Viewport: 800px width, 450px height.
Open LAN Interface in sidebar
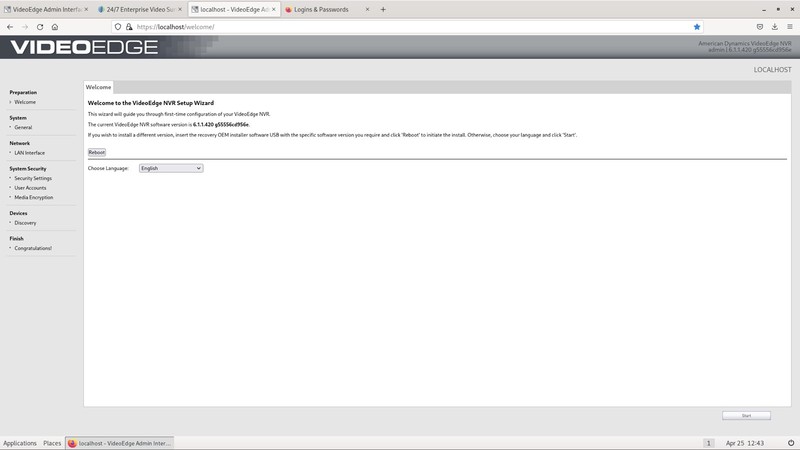click(30, 153)
